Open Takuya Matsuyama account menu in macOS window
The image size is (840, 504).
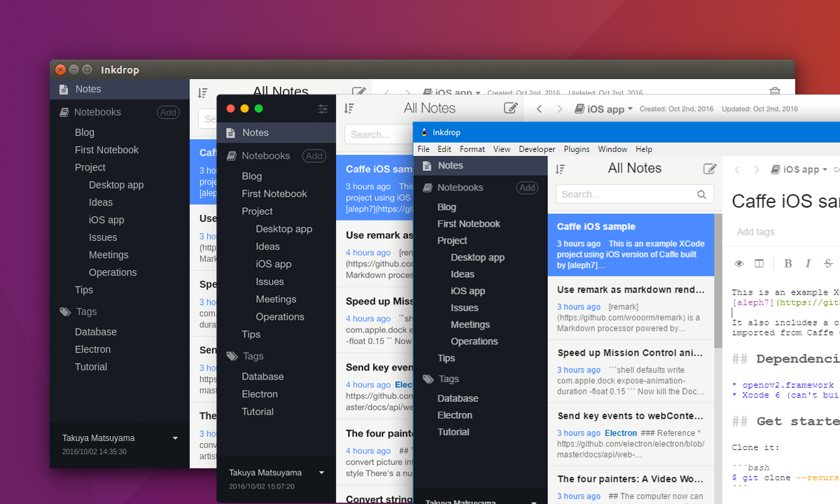point(277,472)
